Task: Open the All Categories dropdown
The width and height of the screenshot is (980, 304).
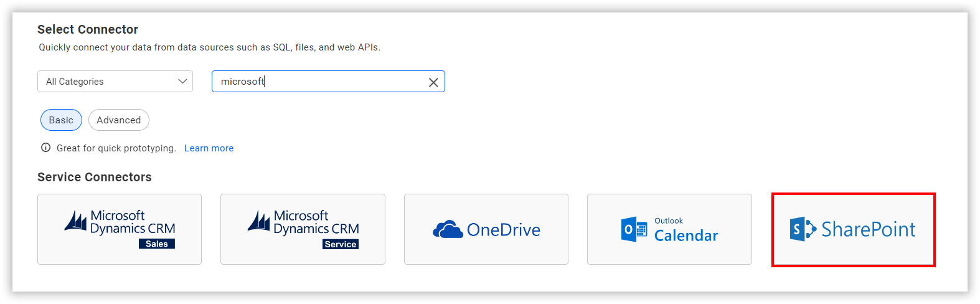Action: pos(115,82)
